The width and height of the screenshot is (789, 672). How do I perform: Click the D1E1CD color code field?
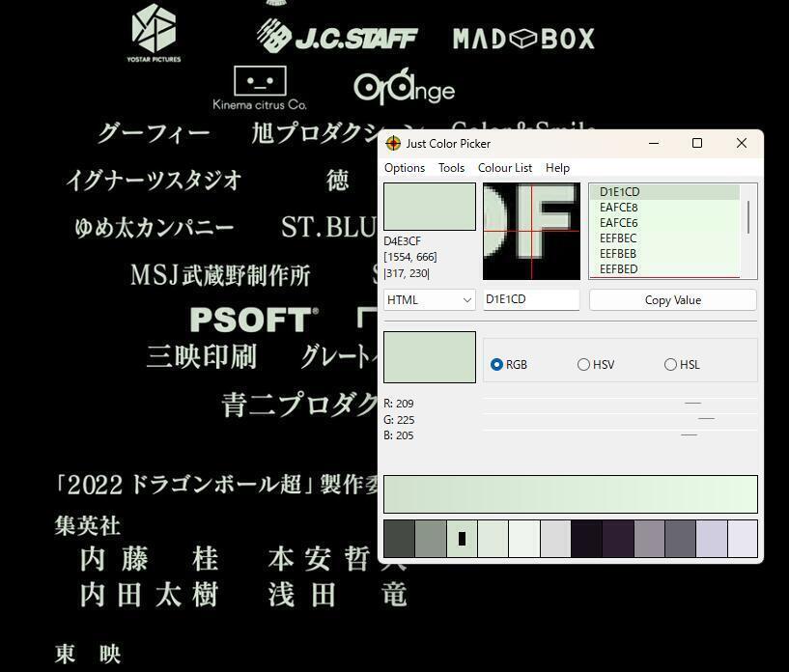531,299
